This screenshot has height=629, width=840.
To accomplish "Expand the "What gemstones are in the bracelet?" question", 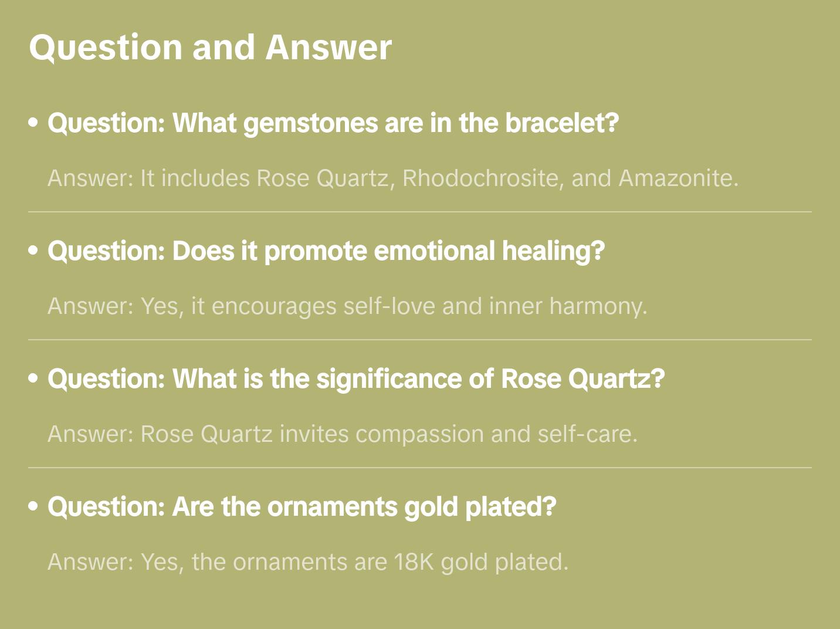I will (333, 123).
